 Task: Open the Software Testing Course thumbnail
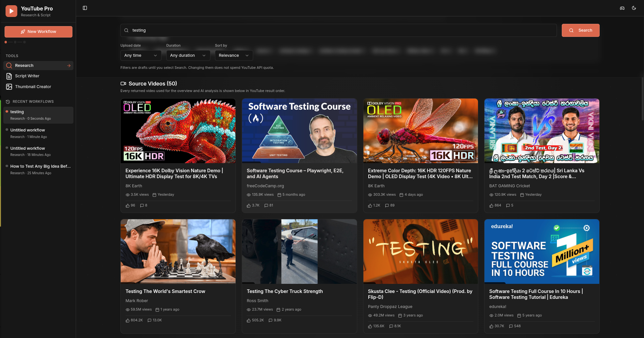pos(299,131)
